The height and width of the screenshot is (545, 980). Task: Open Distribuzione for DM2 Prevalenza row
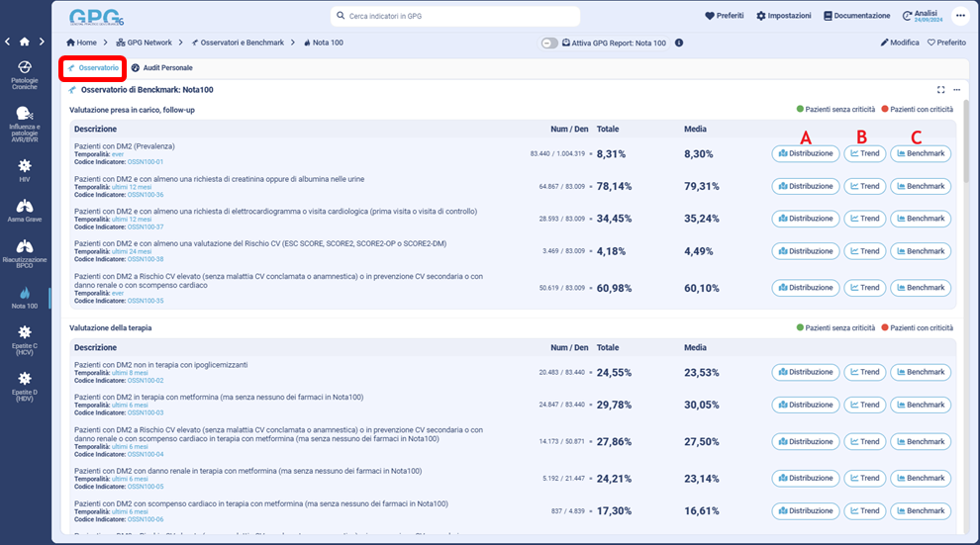click(x=805, y=153)
